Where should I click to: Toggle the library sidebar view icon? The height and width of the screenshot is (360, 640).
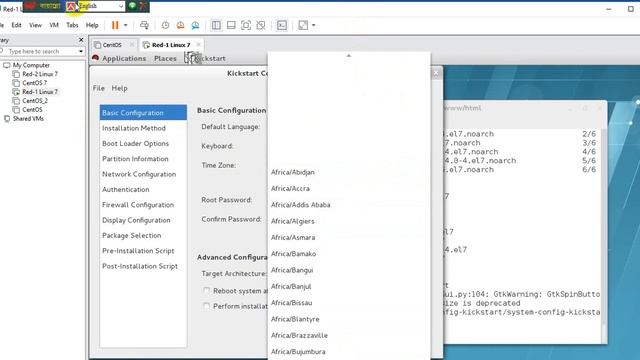216,25
